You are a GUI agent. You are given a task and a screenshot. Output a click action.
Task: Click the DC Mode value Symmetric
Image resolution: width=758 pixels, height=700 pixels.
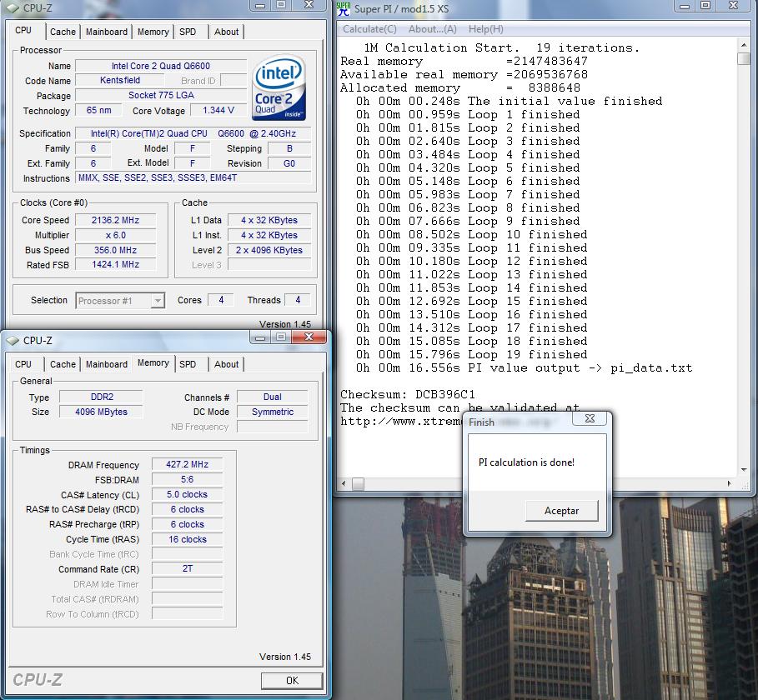[272, 412]
